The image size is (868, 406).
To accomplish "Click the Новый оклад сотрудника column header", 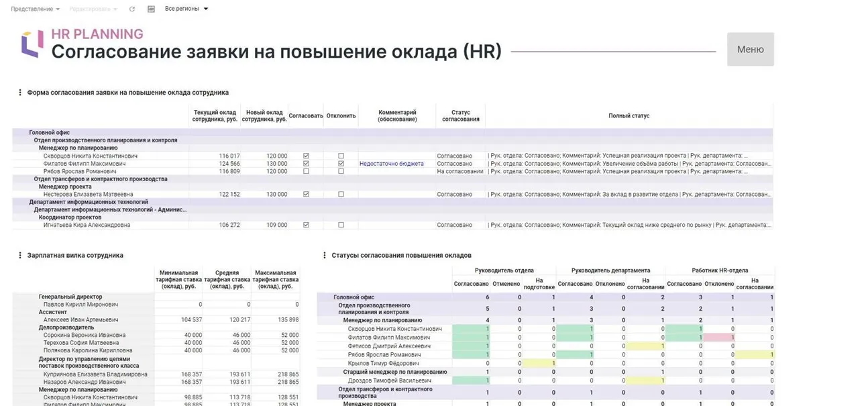I will [264, 115].
